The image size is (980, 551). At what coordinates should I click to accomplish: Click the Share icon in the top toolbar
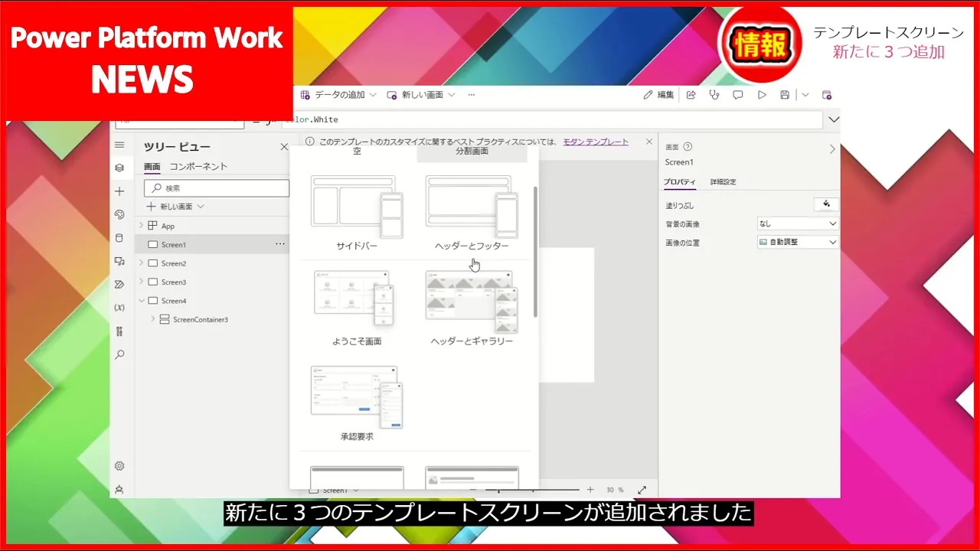[691, 95]
